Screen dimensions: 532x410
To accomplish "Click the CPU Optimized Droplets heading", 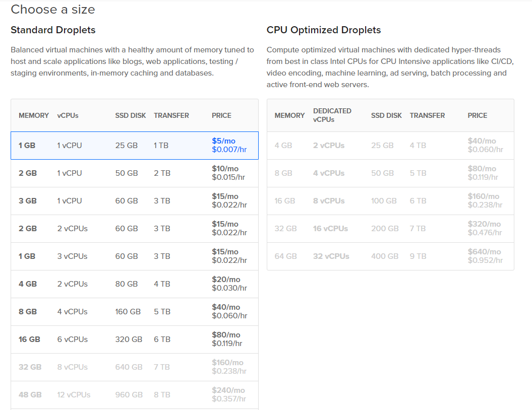I will click(x=323, y=30).
